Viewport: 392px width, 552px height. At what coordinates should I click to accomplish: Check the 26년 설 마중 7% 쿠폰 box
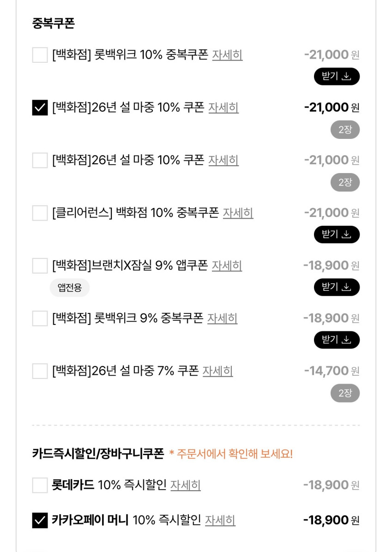pos(40,371)
